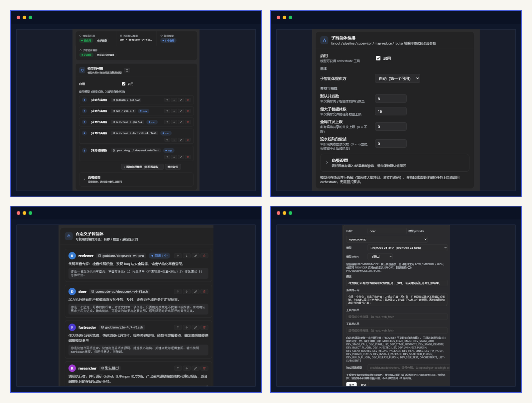This screenshot has height=403, width=532.
Task: Click the 独立回退模型 input field
Action: tap(409, 368)
